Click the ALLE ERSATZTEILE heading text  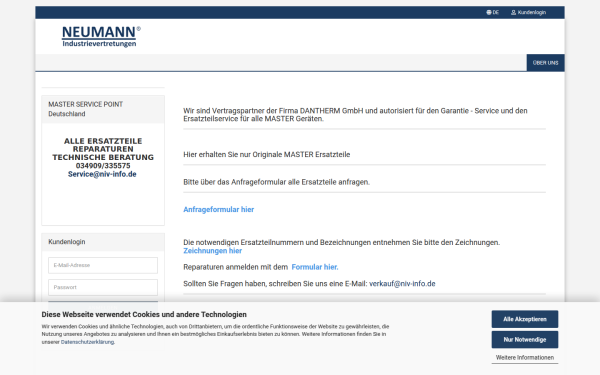tap(103, 141)
